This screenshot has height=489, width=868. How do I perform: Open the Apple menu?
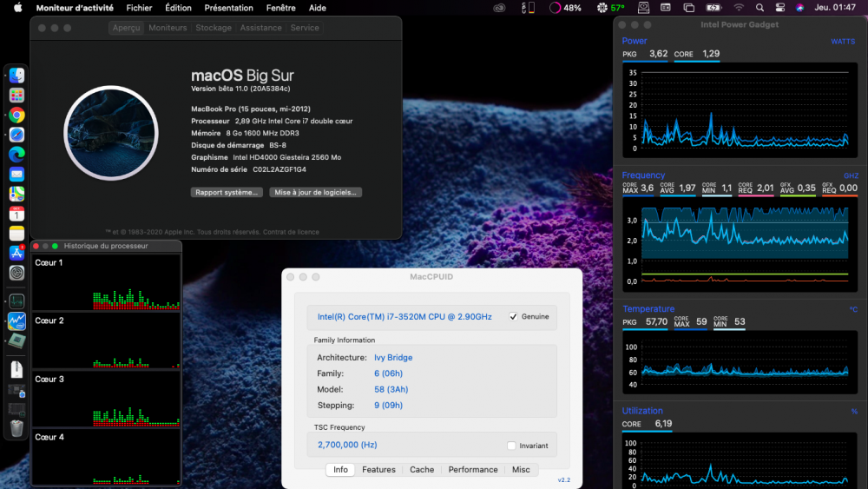tap(17, 8)
